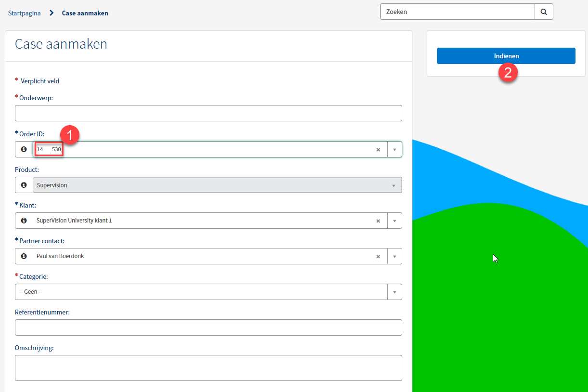Open the info icon for Product
The image size is (588, 392).
point(24,185)
